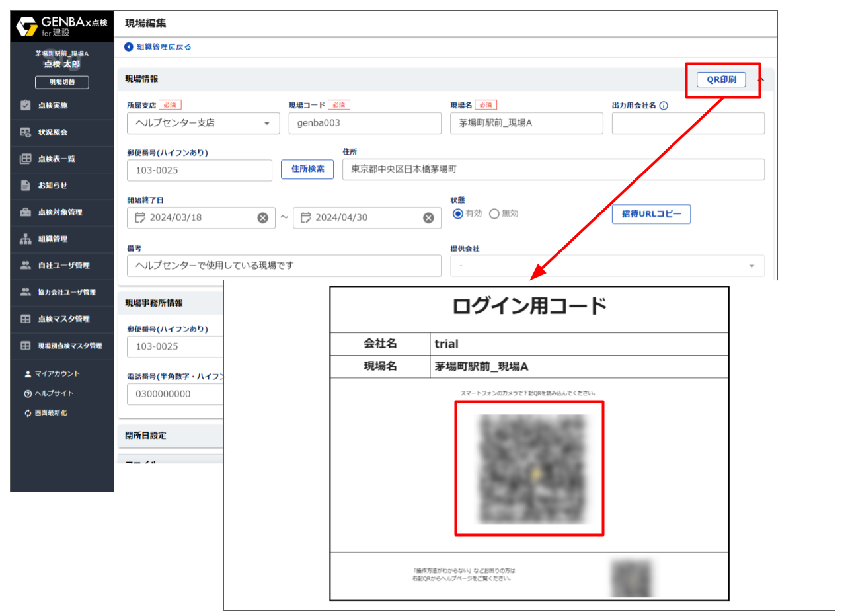Image resolution: width=846 pixels, height=616 pixels.
Task: Collapse the 現場情報 section chevron
Action: [761, 79]
